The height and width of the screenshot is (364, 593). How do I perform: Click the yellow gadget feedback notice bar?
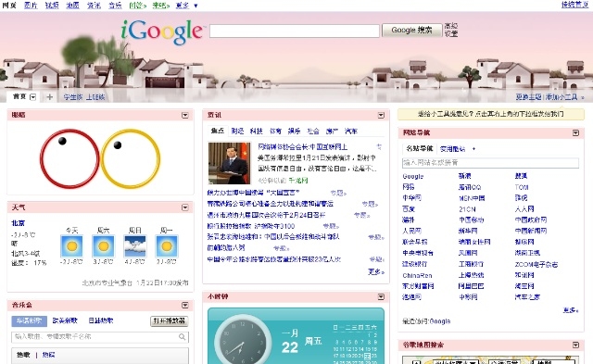tap(490, 114)
